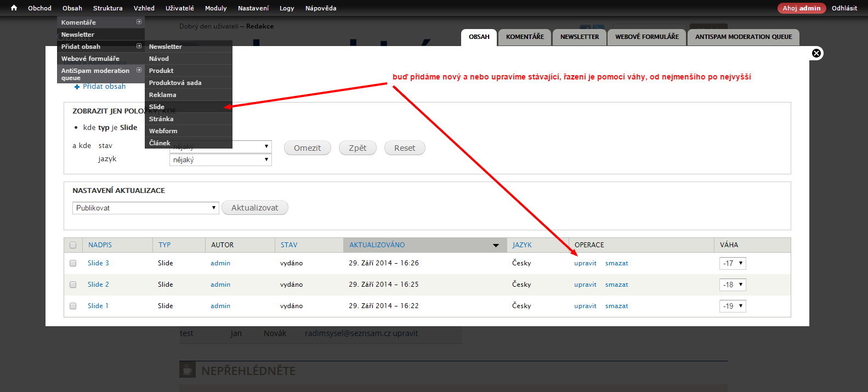
Task: Click smazat for Slide 3
Action: point(617,263)
